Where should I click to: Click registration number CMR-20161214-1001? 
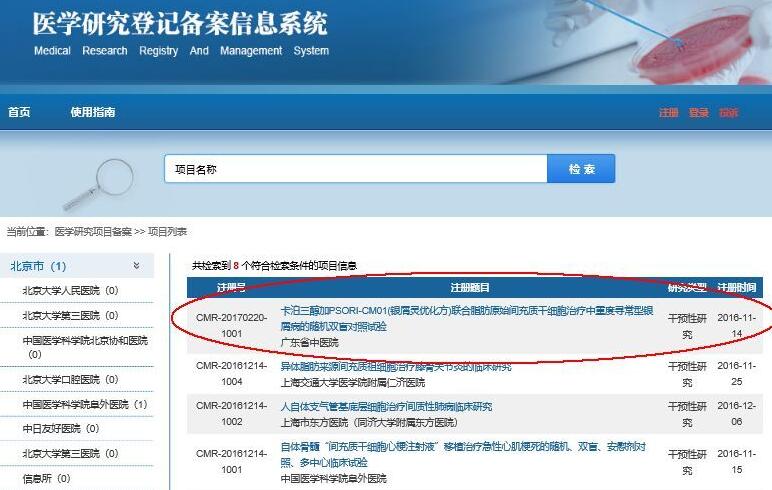pos(231,461)
